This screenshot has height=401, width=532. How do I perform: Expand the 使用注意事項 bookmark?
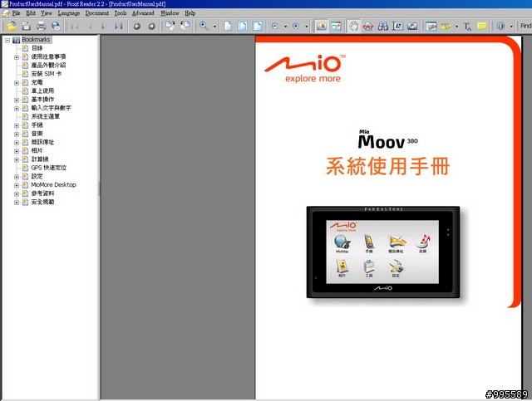[x=17, y=57]
